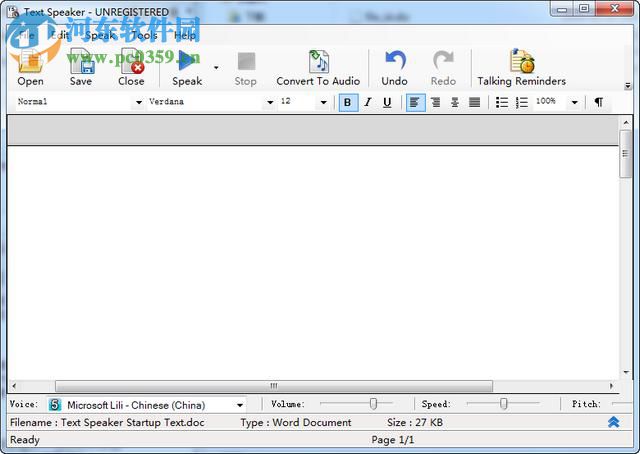Show paragraph marks with pilcrow icon
The image size is (640, 454).
pyautogui.click(x=598, y=102)
